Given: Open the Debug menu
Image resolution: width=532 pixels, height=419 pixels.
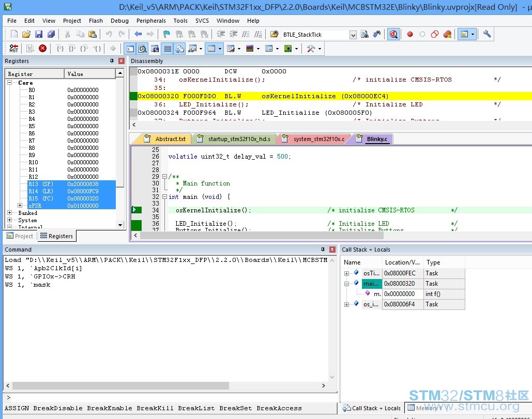Looking at the screenshot, I should (119, 21).
